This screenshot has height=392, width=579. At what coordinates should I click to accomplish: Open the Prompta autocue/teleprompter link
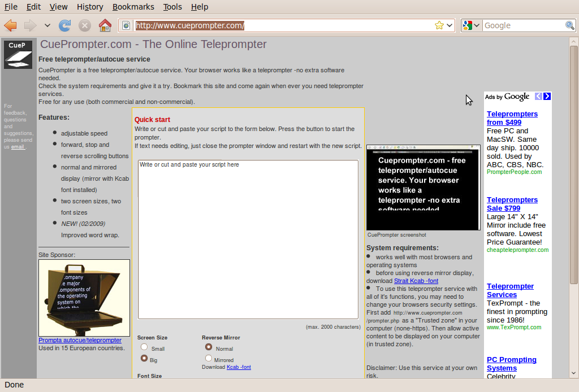point(80,340)
